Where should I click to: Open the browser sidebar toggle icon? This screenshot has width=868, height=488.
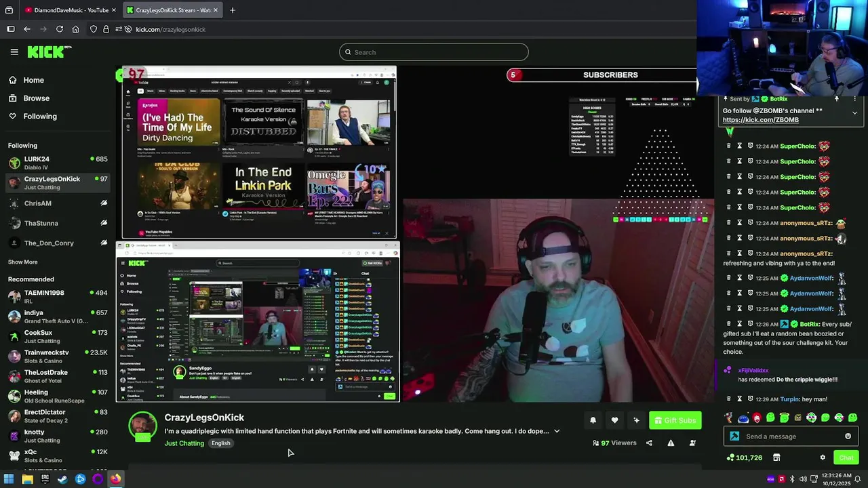pyautogui.click(x=11, y=29)
